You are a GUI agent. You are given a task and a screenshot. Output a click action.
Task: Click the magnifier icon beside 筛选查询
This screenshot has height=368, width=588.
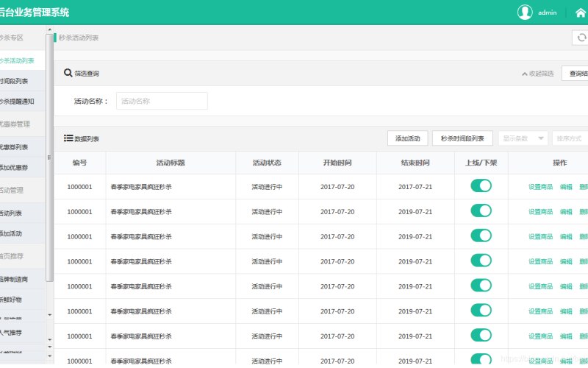click(68, 73)
